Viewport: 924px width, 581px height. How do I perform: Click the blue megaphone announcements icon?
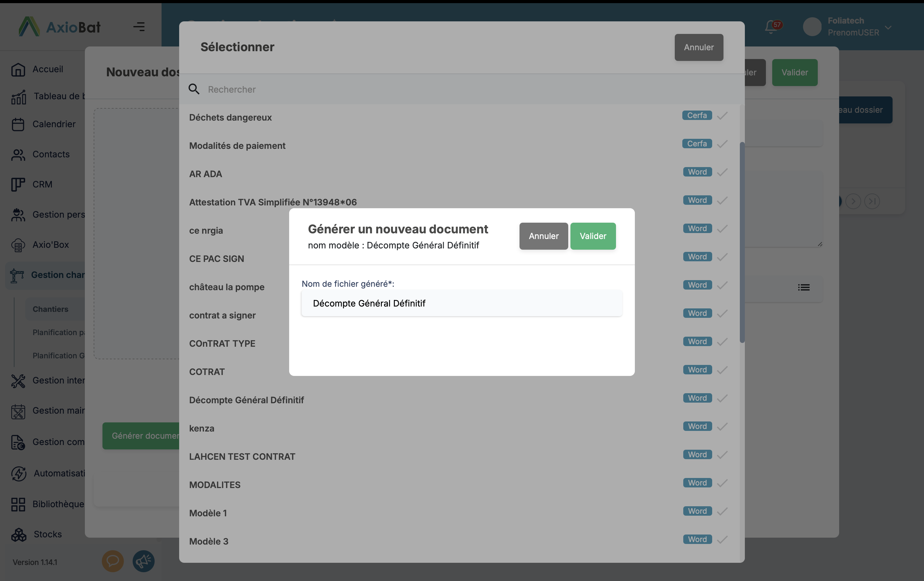[144, 562]
